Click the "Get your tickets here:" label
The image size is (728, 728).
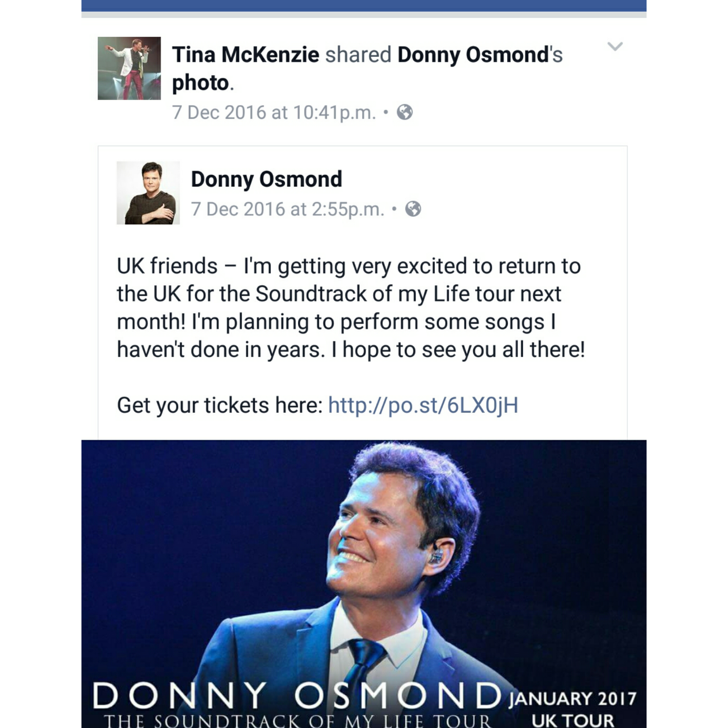click(x=220, y=405)
